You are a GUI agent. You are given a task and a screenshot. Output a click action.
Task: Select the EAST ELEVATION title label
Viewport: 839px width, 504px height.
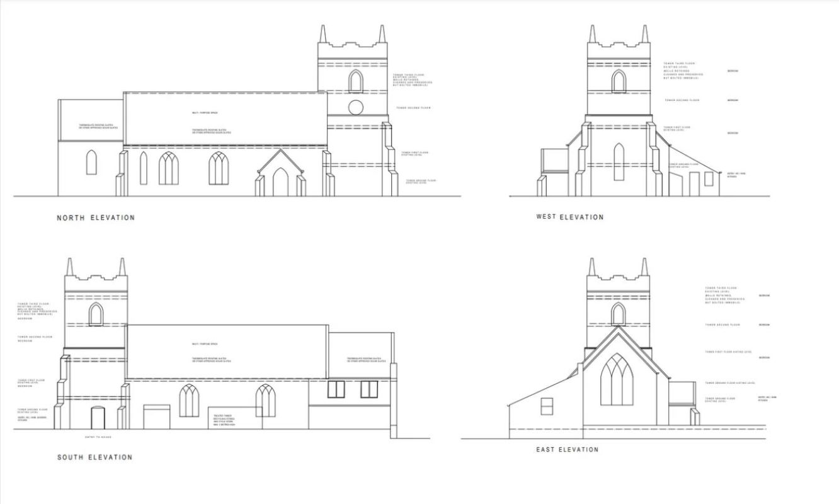click(x=566, y=449)
